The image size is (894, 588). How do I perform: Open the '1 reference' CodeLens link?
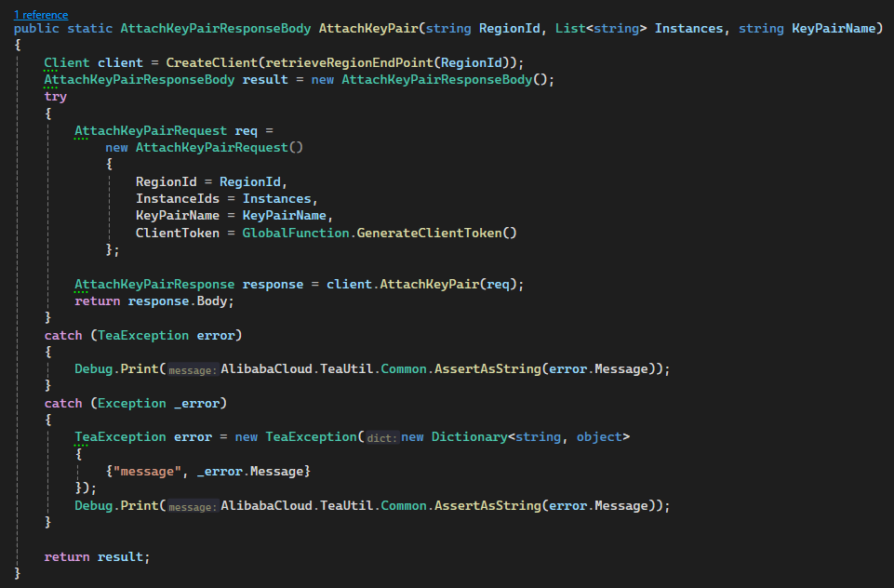(x=41, y=15)
